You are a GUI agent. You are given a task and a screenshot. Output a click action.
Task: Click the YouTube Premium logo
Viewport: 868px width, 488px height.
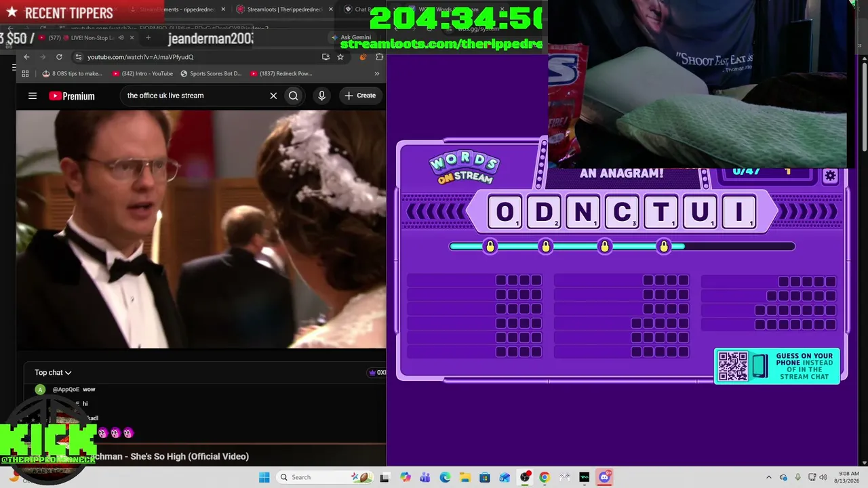pyautogui.click(x=72, y=96)
